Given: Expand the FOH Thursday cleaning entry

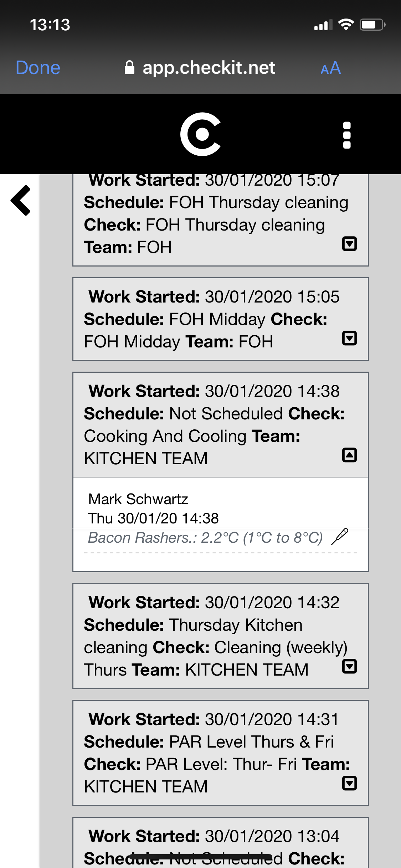Looking at the screenshot, I should [x=349, y=244].
